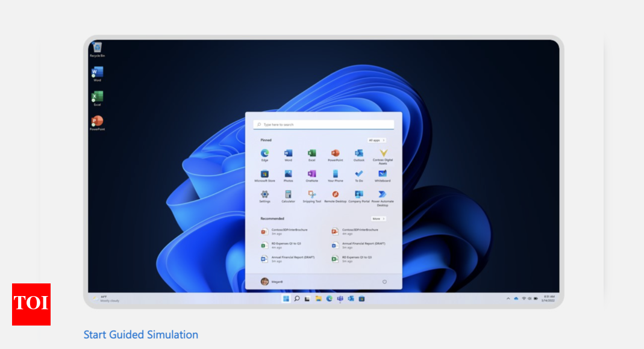Open Outlook from the pinned apps
Viewport: 644px width, 349px height.
point(359,155)
